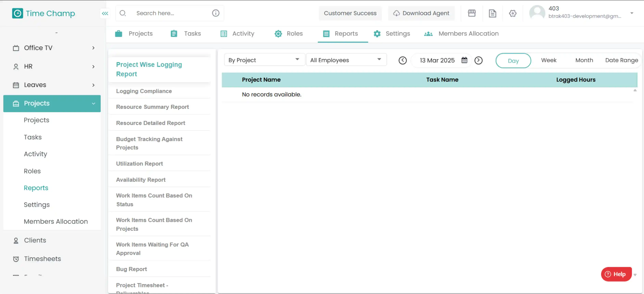Switch to the Month view
644x294 pixels.
point(584,60)
